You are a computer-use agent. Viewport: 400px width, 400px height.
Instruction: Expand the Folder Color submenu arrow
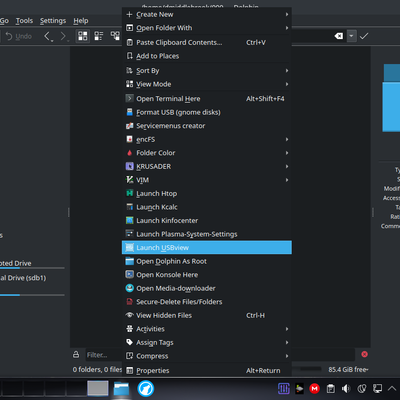[x=287, y=153]
